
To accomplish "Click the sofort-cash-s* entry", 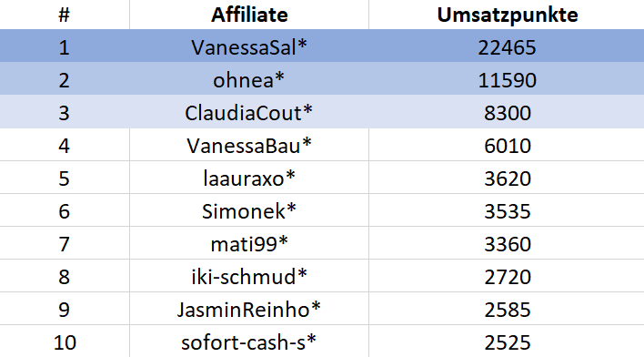I will [x=248, y=342].
